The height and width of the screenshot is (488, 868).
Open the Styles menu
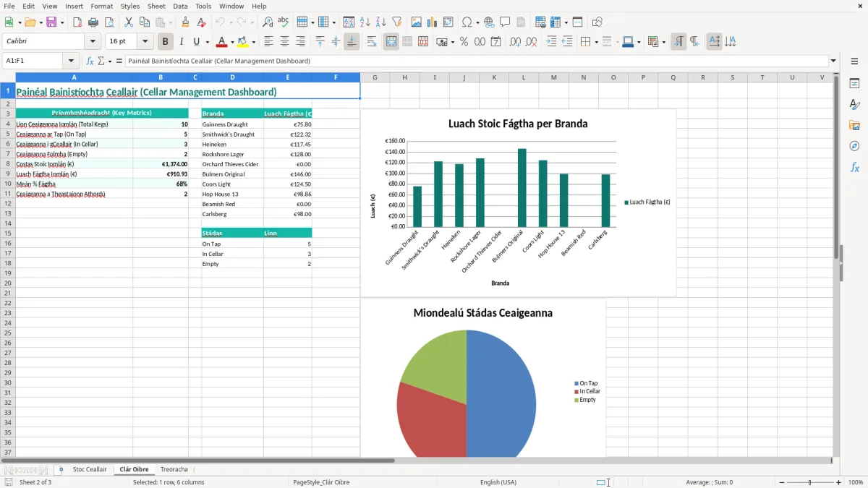tap(130, 6)
